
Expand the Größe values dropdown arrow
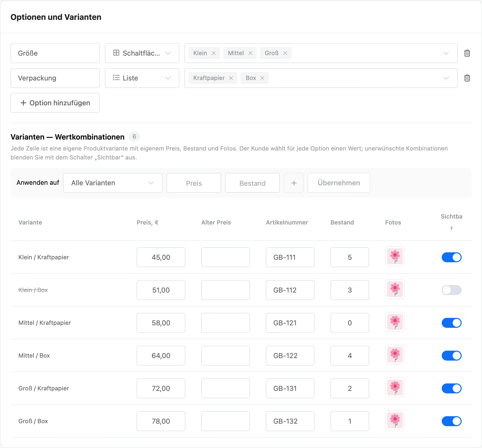[446, 53]
